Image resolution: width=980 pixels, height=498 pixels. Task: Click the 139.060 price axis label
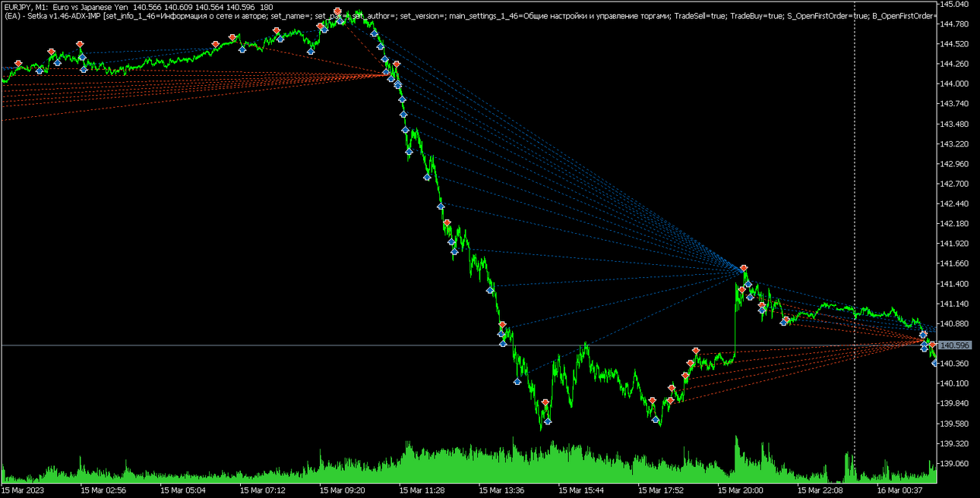coord(955,463)
